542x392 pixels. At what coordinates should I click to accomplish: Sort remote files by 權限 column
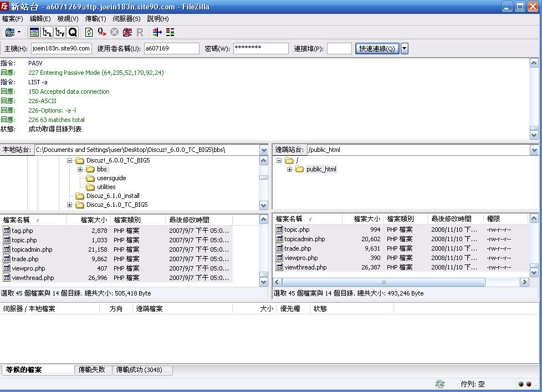[x=505, y=219]
